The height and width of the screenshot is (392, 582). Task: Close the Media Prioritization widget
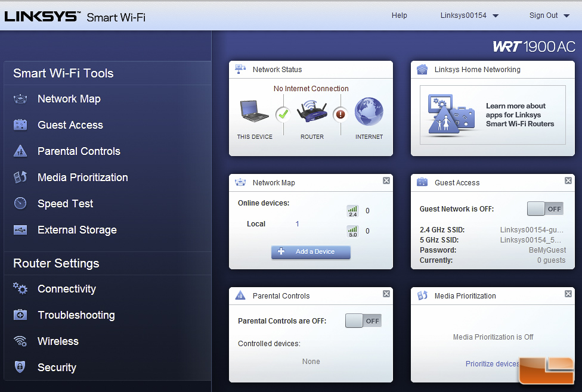(568, 293)
